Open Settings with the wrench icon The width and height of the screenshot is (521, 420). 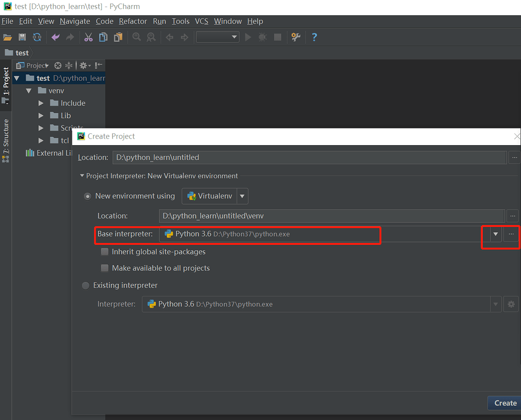click(296, 37)
